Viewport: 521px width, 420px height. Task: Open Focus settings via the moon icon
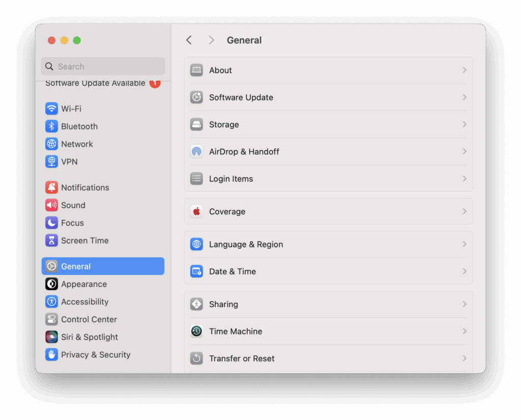pos(51,222)
